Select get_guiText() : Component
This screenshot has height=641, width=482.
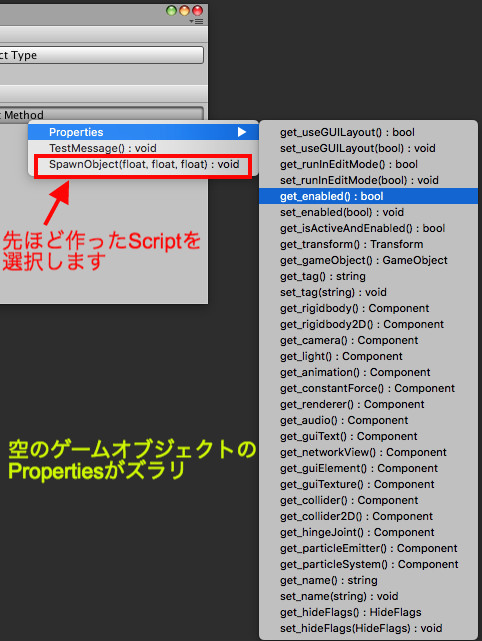pyautogui.click(x=368, y=436)
